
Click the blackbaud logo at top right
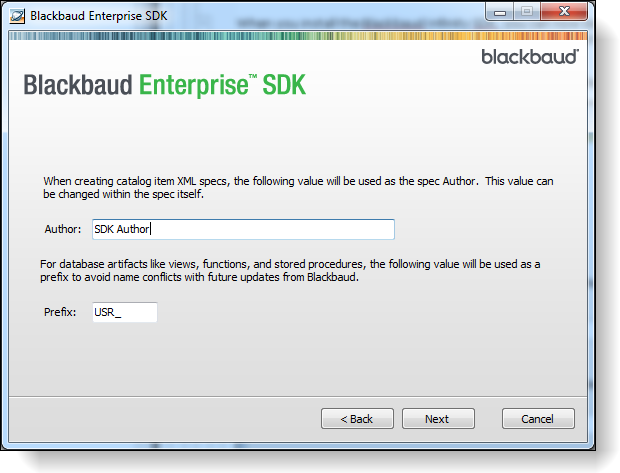530,57
